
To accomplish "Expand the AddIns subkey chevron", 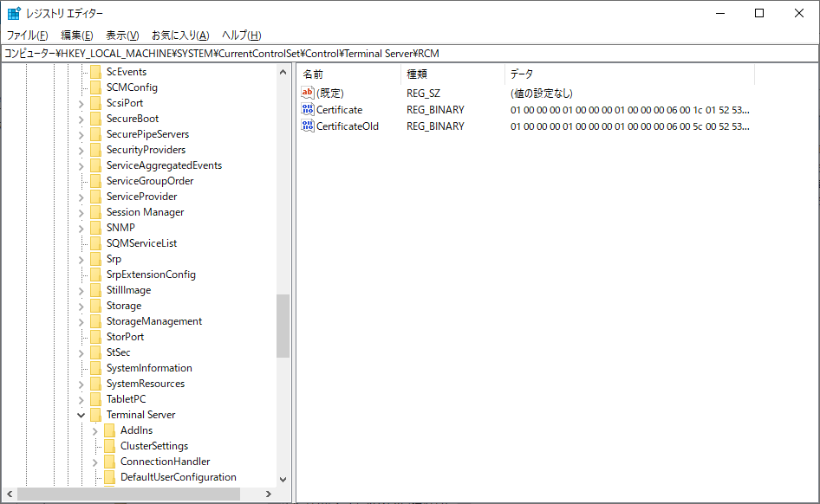I will [x=94, y=431].
